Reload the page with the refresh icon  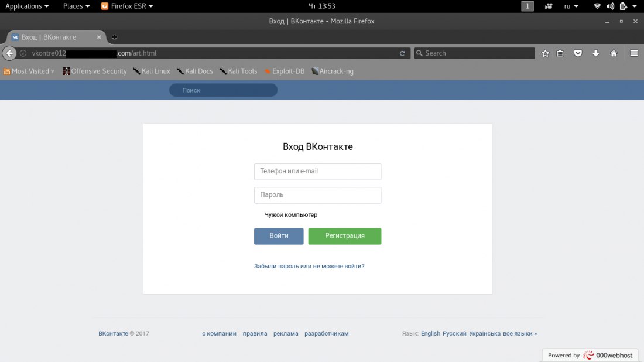(x=403, y=53)
